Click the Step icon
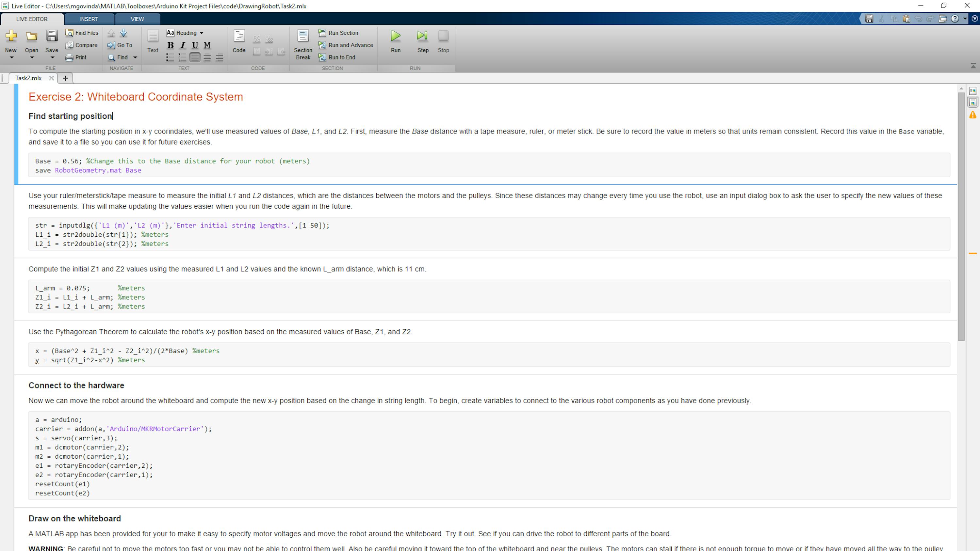 [x=422, y=36]
